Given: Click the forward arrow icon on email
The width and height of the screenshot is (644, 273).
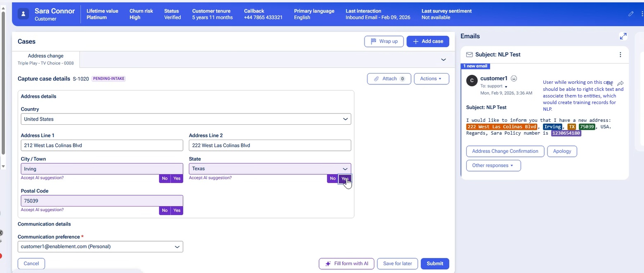Looking at the screenshot, I should point(620,83).
